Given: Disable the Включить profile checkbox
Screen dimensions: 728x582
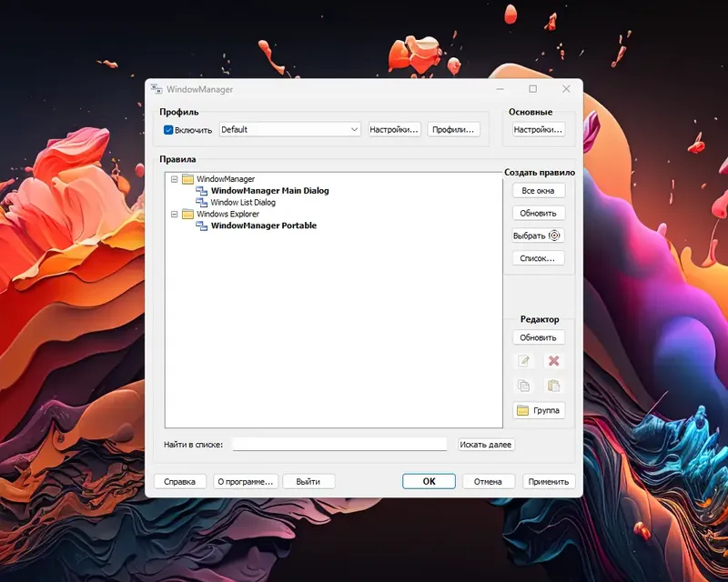Looking at the screenshot, I should [x=168, y=129].
